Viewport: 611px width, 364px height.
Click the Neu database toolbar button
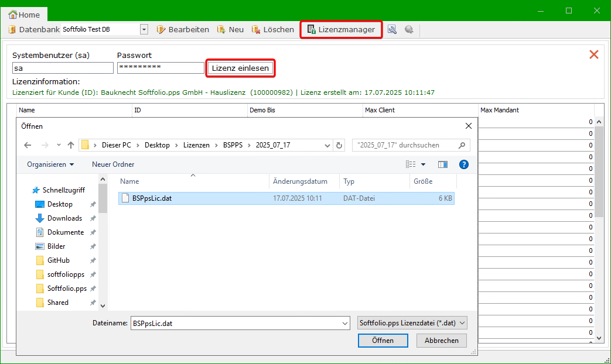pos(230,29)
